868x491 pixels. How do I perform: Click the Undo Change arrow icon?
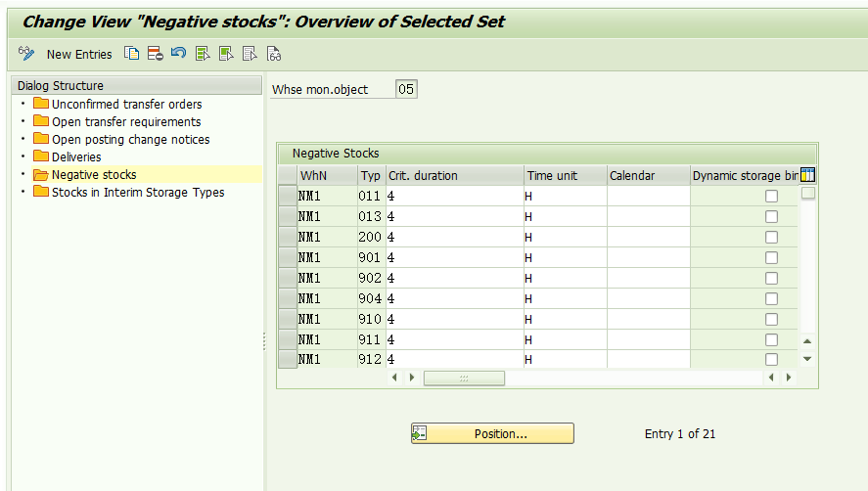(x=178, y=54)
